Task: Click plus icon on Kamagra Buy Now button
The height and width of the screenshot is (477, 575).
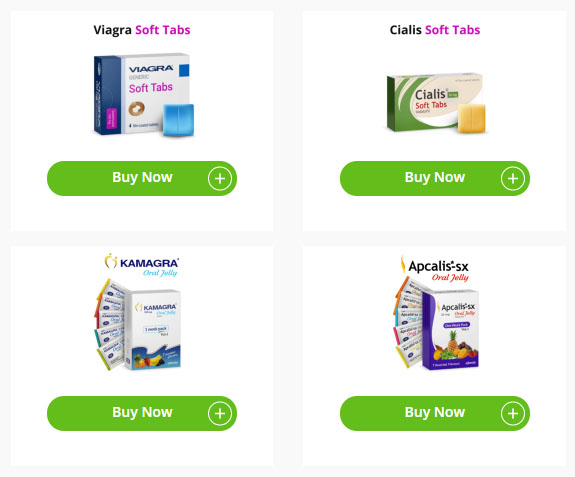Action: 220,414
